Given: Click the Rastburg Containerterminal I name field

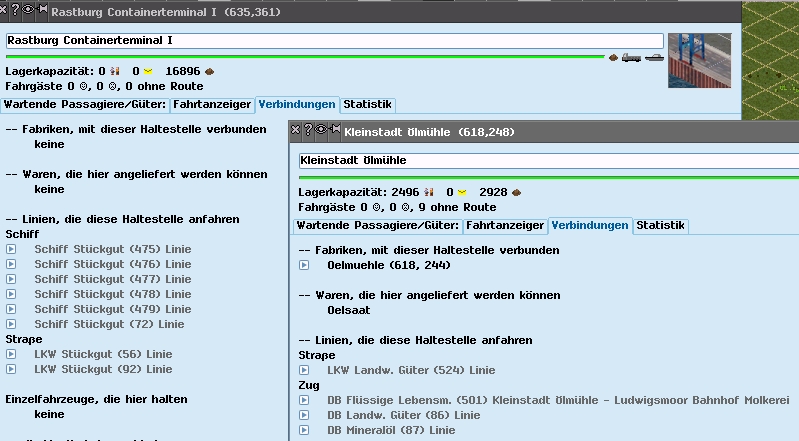Looking at the screenshot, I should pos(334,41).
